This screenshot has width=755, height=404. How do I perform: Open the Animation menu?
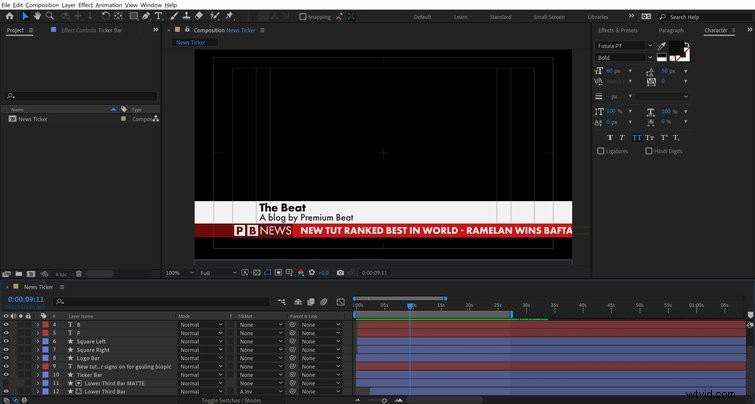[x=109, y=5]
